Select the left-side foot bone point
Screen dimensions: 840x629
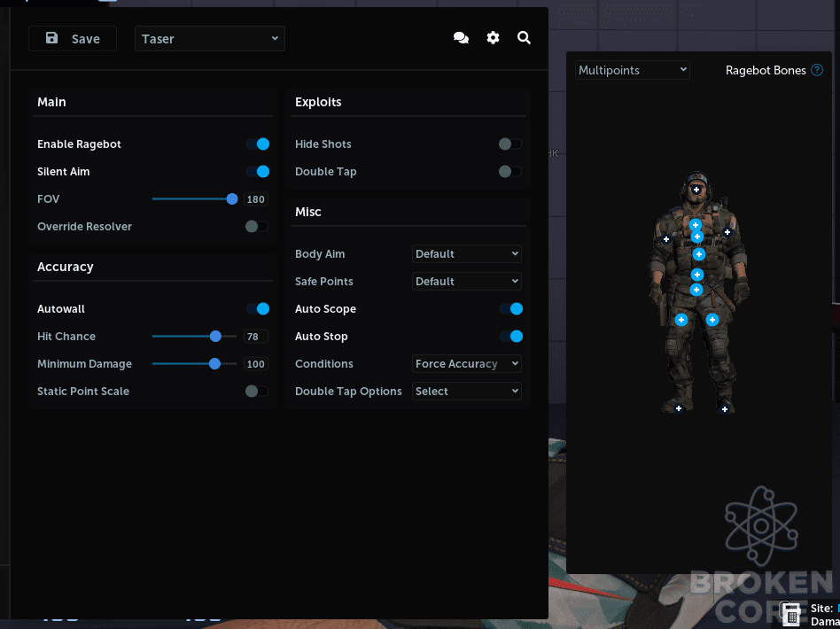pos(678,408)
